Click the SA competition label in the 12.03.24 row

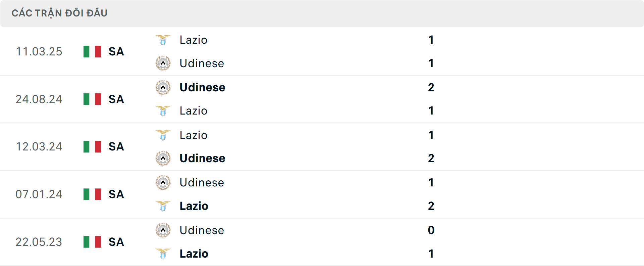coord(116,146)
